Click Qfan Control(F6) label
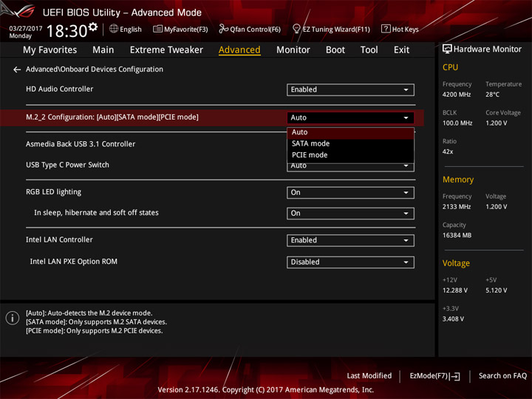This screenshot has height=399, width=532. point(255,30)
